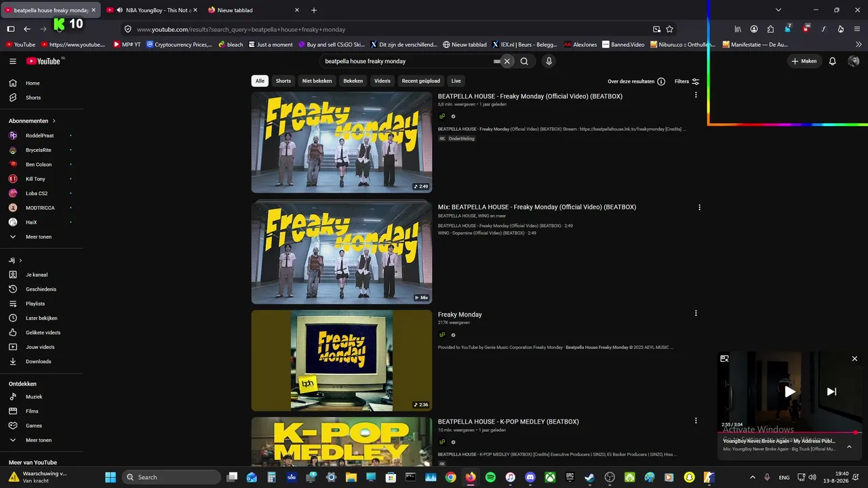This screenshot has height=488, width=868.
Task: Open options menu for Freaky Monday Official Video
Action: 695,96
